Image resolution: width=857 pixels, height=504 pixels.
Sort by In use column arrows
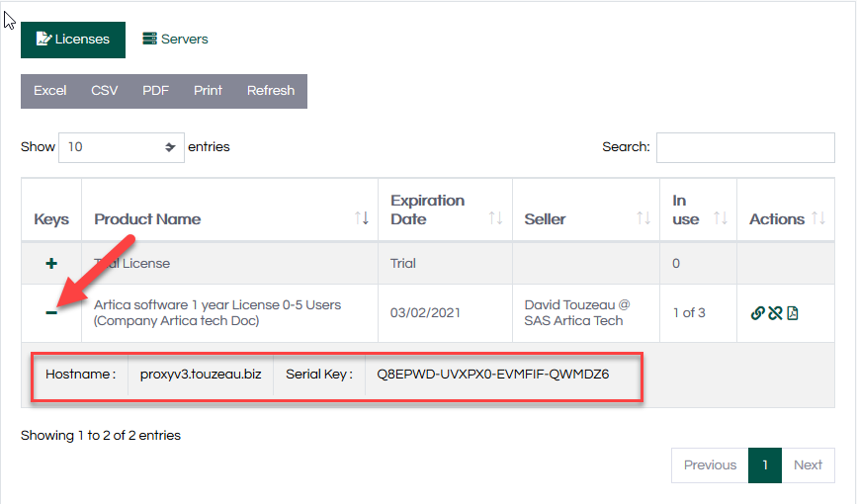coord(720,218)
